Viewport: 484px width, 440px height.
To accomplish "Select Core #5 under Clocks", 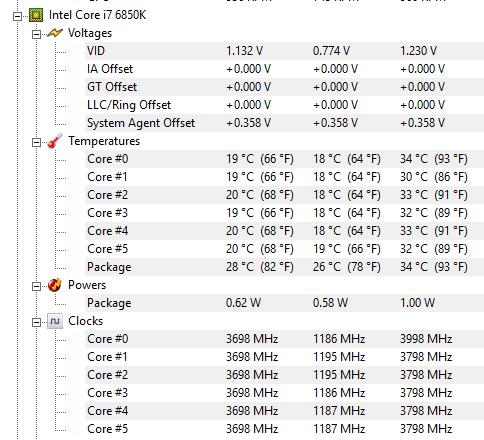I will (x=284, y=429).
